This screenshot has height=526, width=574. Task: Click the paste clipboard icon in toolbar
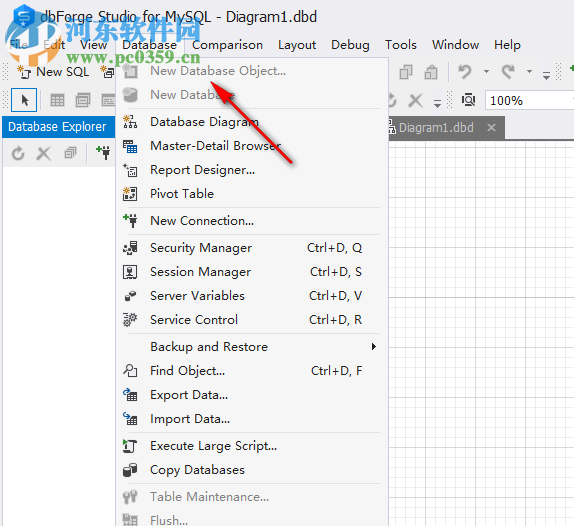click(x=431, y=72)
